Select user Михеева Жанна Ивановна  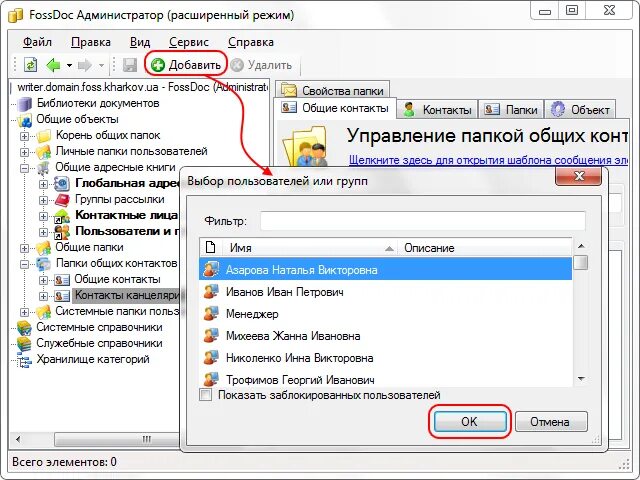(x=385, y=336)
